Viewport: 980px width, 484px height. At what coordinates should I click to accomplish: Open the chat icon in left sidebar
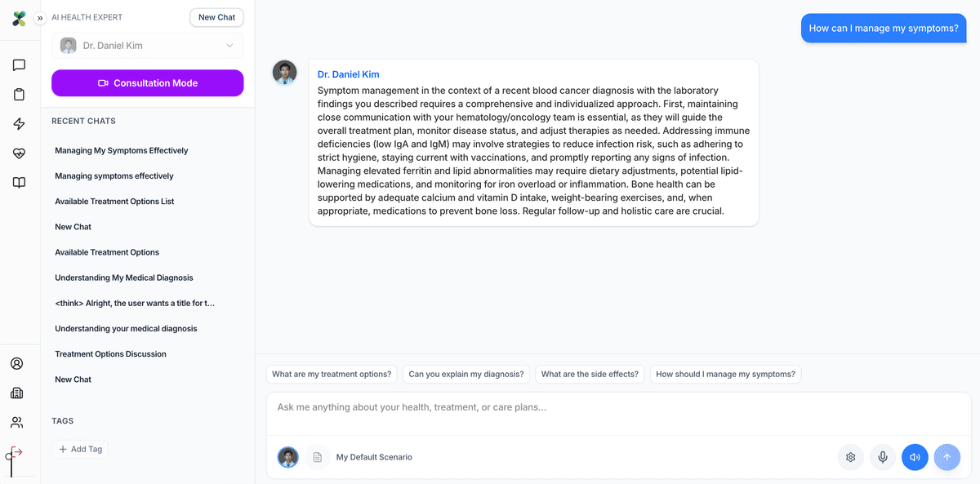tap(19, 65)
